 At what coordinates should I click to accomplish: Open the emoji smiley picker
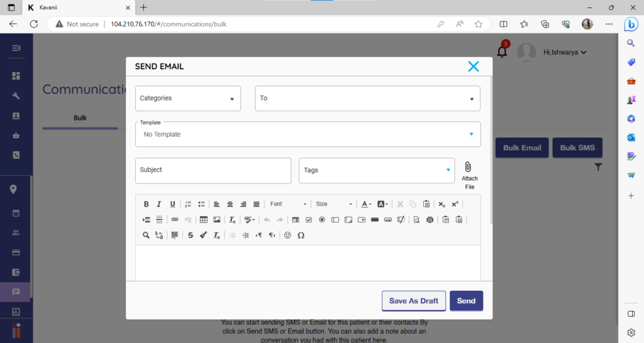pyautogui.click(x=287, y=236)
